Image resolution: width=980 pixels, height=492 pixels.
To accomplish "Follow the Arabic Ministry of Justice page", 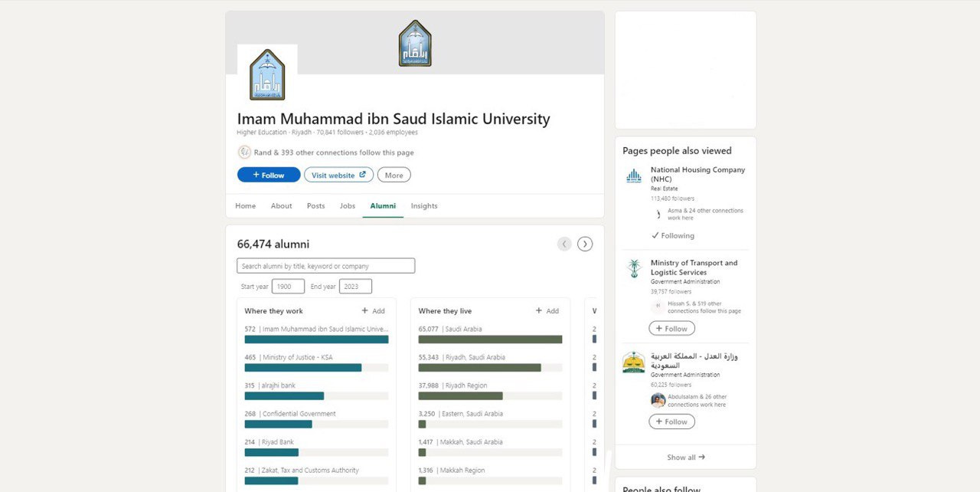I will (672, 421).
